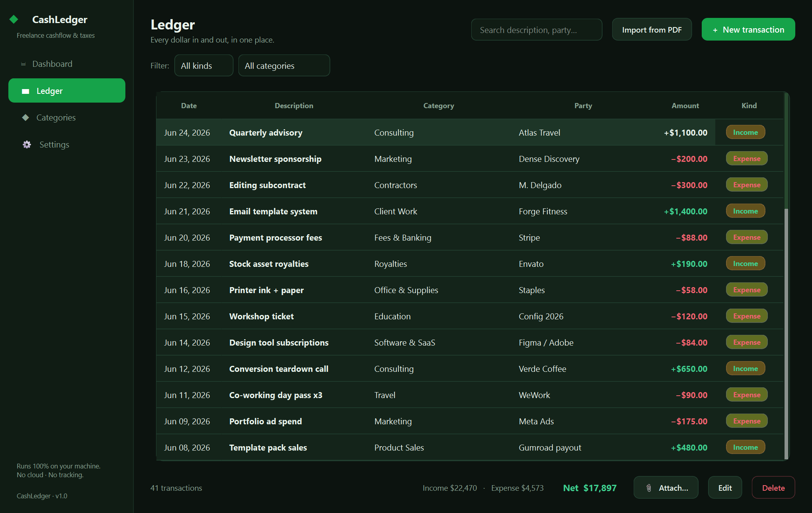Select the Conversion teardown call row
Screen dimensions: 812x513
pos(470,369)
